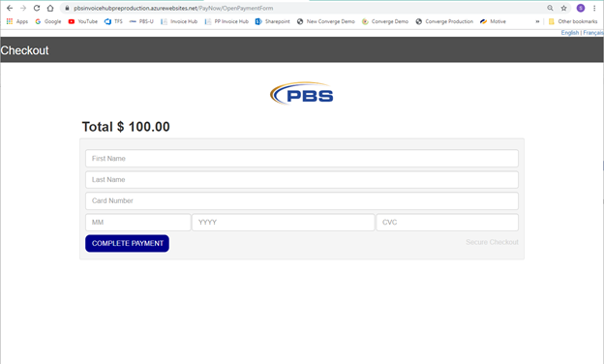The height and width of the screenshot is (364, 604).
Task: Open the PBS-U bookmark
Action: [141, 21]
